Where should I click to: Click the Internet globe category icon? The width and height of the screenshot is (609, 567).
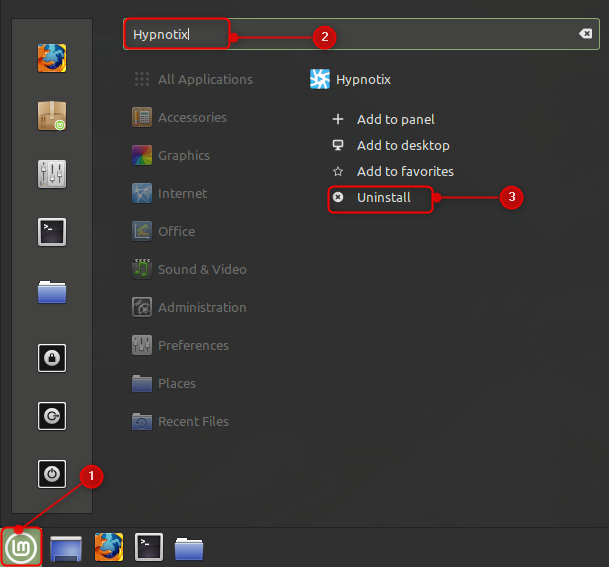[142, 193]
